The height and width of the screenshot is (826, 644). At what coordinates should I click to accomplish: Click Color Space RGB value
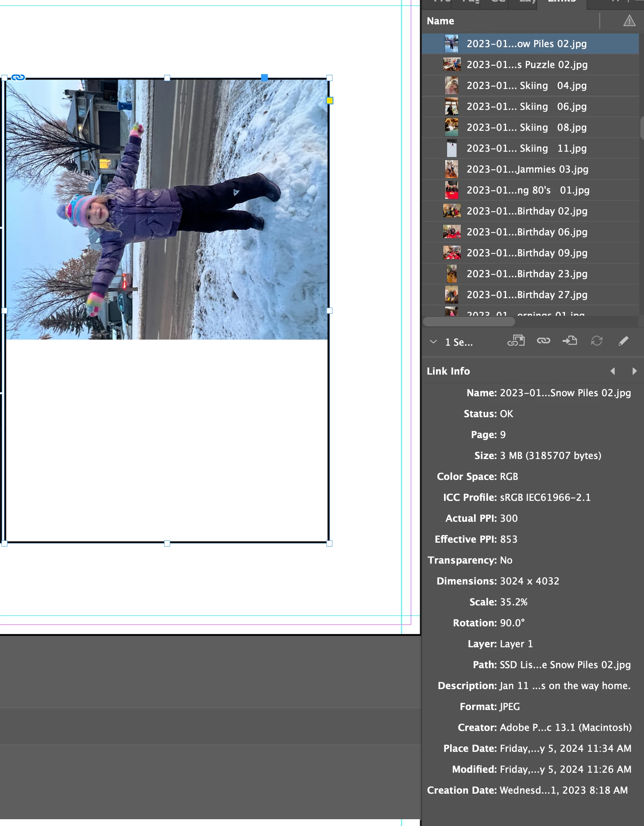pos(509,477)
